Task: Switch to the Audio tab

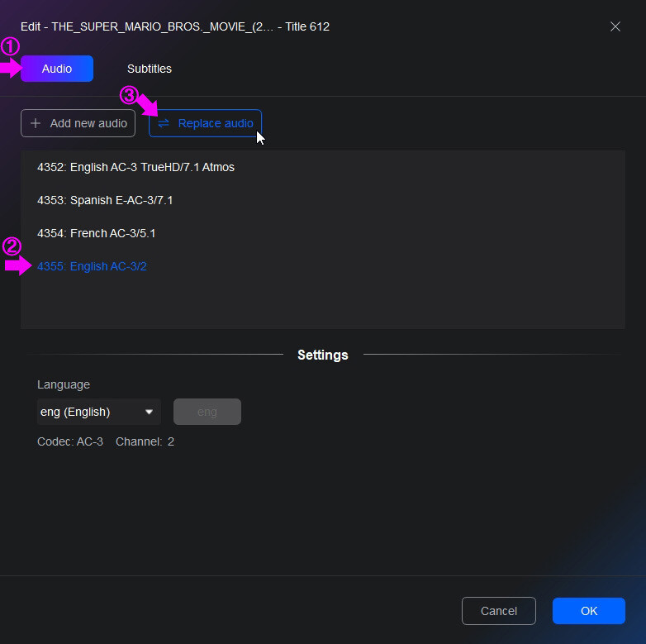Action: [57, 69]
